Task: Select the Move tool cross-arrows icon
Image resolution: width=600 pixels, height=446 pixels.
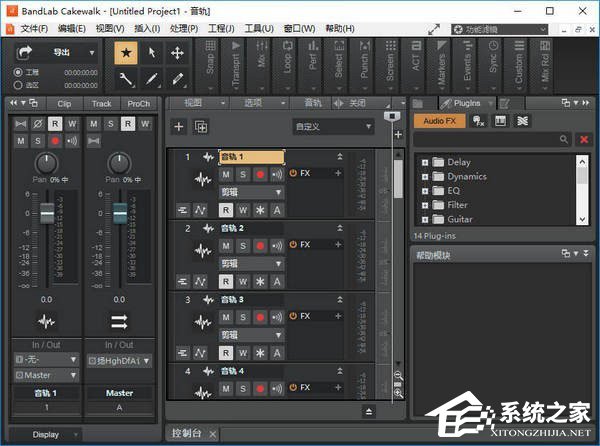Action: [x=177, y=53]
